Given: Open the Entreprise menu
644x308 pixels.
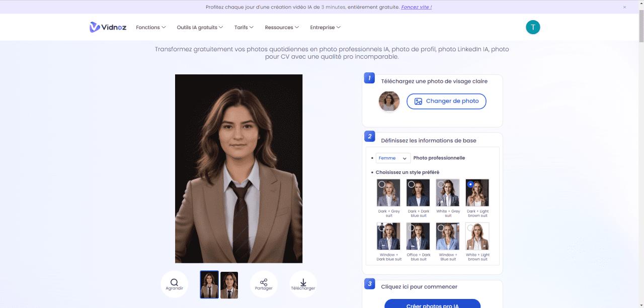Looking at the screenshot, I should point(325,27).
